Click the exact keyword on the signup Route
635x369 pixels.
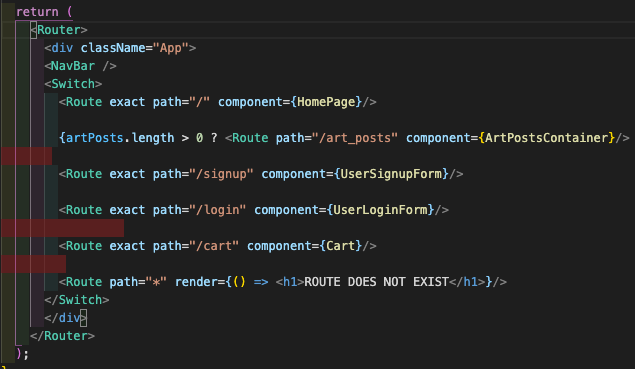click(127, 174)
